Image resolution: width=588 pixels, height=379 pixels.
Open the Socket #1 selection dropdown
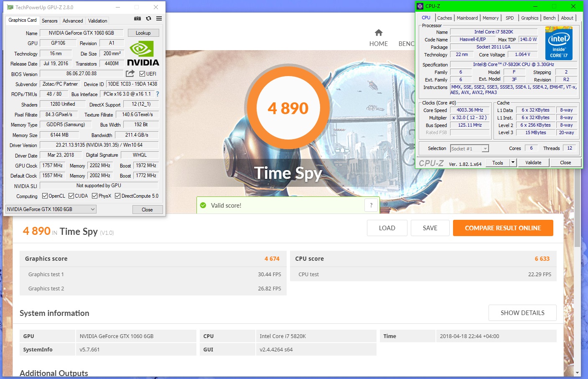click(470, 149)
